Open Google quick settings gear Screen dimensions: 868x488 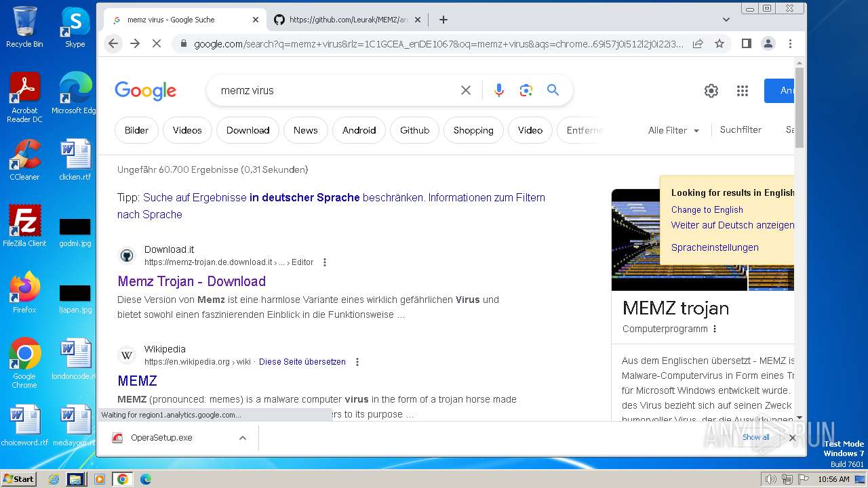(711, 91)
